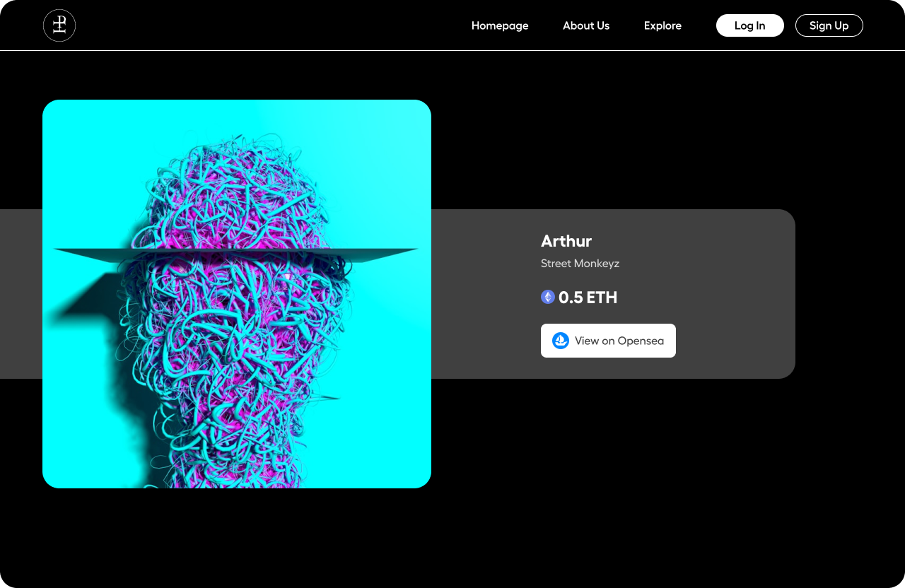Viewport: 905px width, 588px height.
Task: Open the Arthur NFT artwork image
Action: [x=237, y=294]
